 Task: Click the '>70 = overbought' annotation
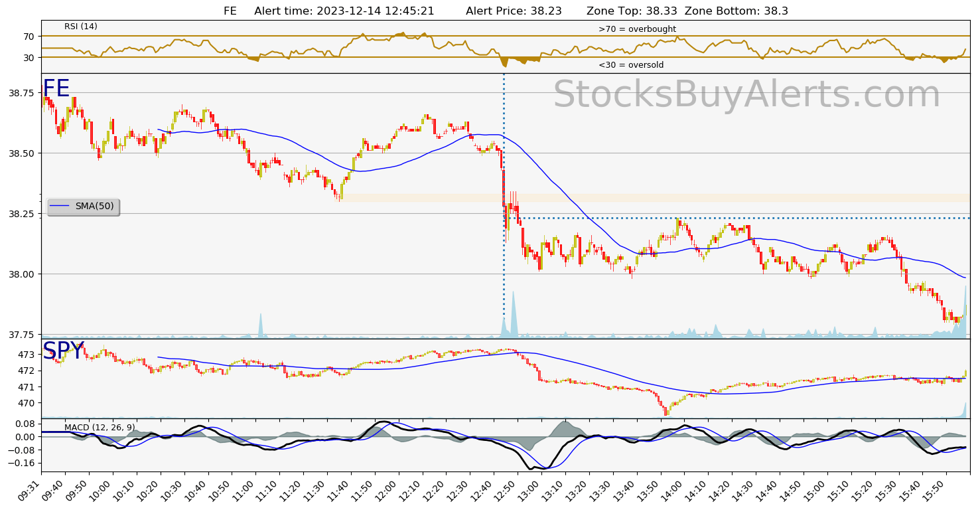[x=637, y=29]
